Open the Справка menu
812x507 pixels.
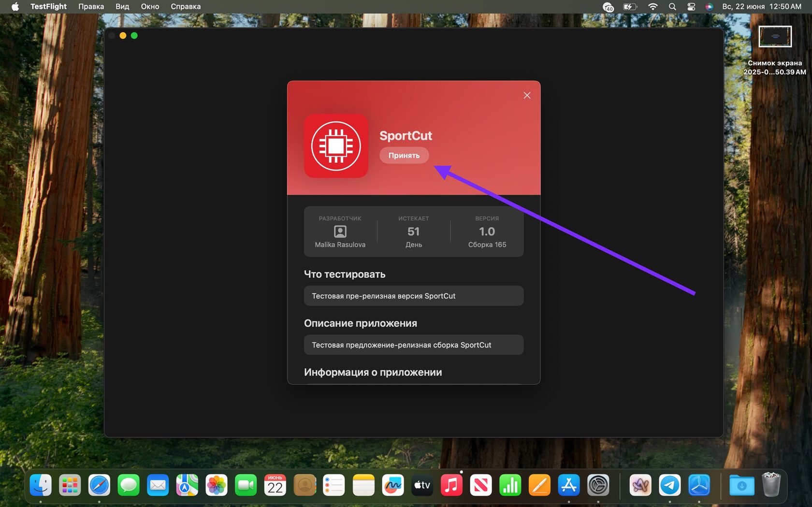[186, 6]
